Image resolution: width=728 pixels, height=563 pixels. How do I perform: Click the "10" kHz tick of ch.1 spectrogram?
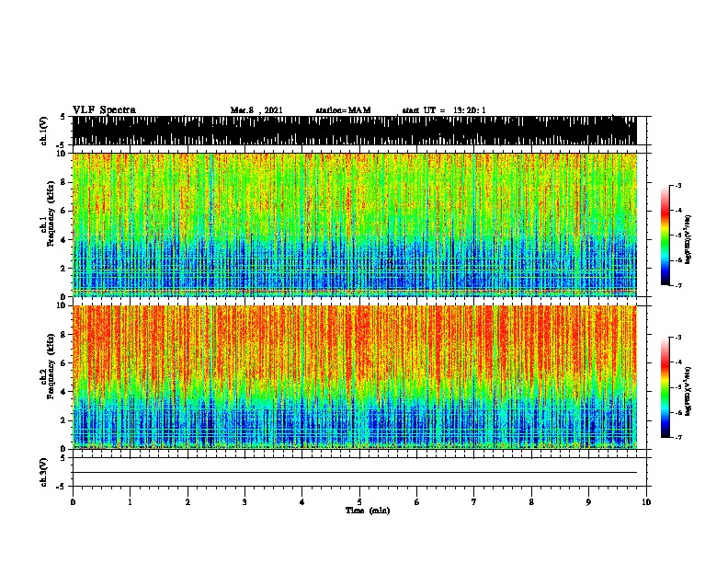63,154
